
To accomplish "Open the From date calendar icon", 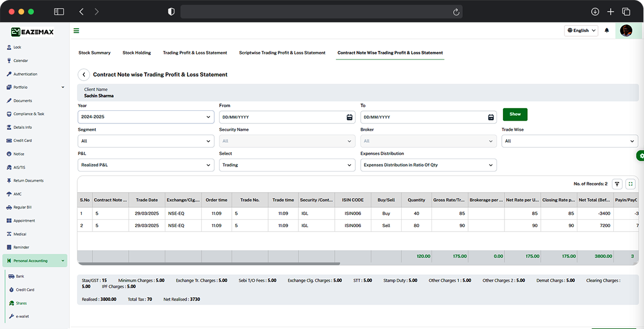I will click(x=349, y=117).
